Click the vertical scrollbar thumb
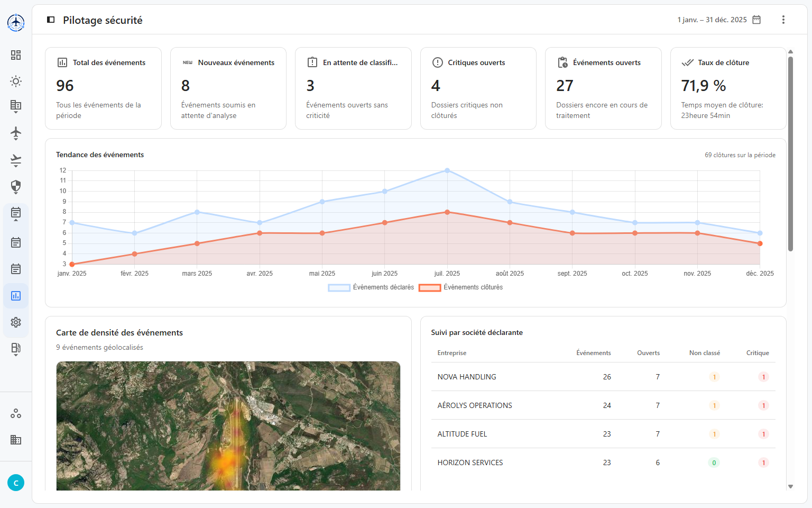This screenshot has height=508, width=812. (790, 153)
